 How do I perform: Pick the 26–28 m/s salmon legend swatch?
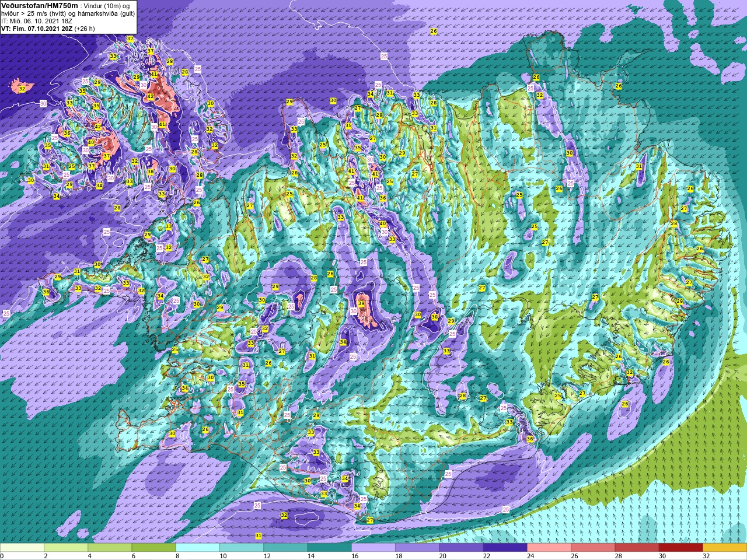[x=593, y=548]
